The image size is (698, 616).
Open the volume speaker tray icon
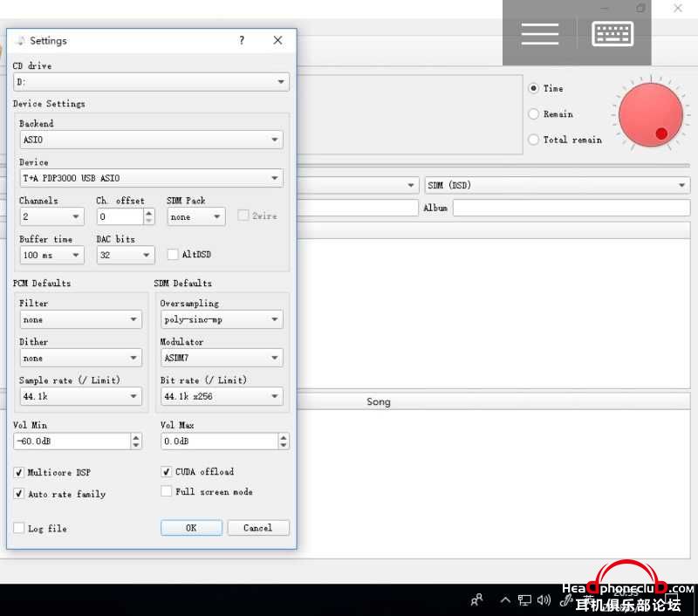[544, 600]
